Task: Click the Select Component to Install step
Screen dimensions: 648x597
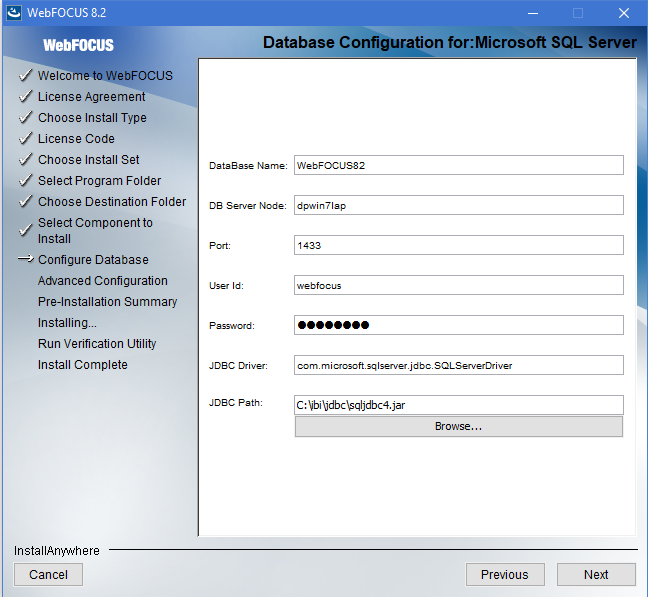Action: 95,231
